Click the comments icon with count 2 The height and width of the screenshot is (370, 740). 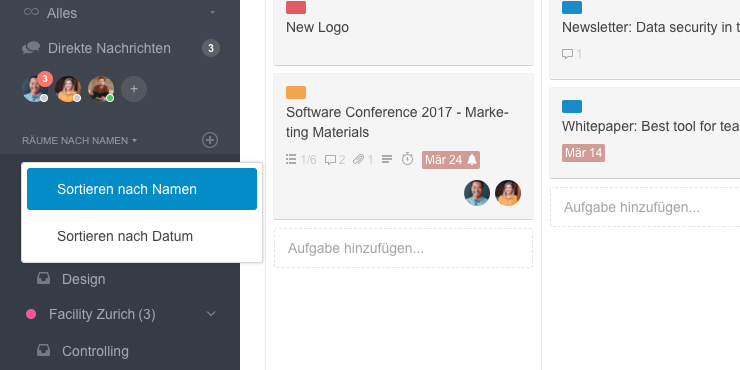(330, 160)
